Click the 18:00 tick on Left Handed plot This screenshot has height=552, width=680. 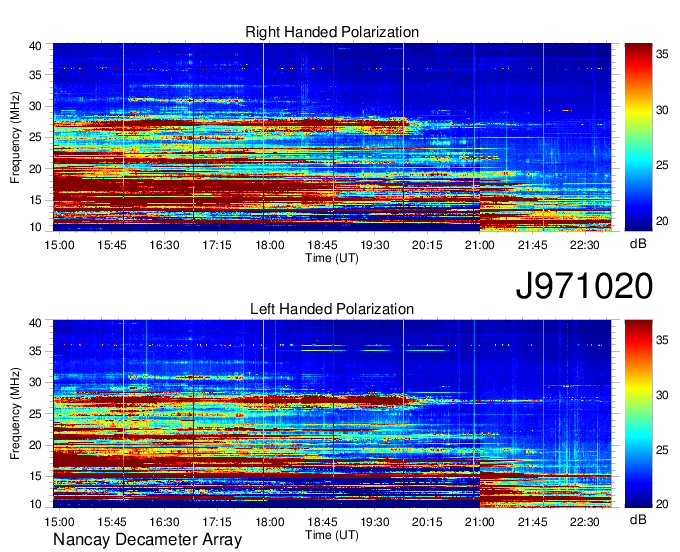click(x=269, y=522)
